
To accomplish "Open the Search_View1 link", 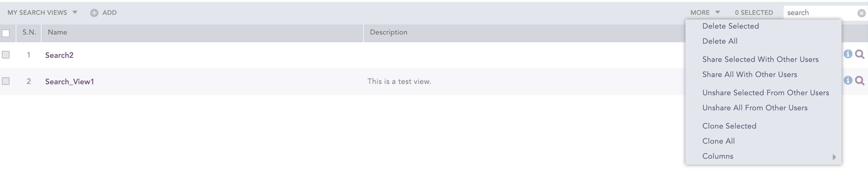I will (70, 82).
